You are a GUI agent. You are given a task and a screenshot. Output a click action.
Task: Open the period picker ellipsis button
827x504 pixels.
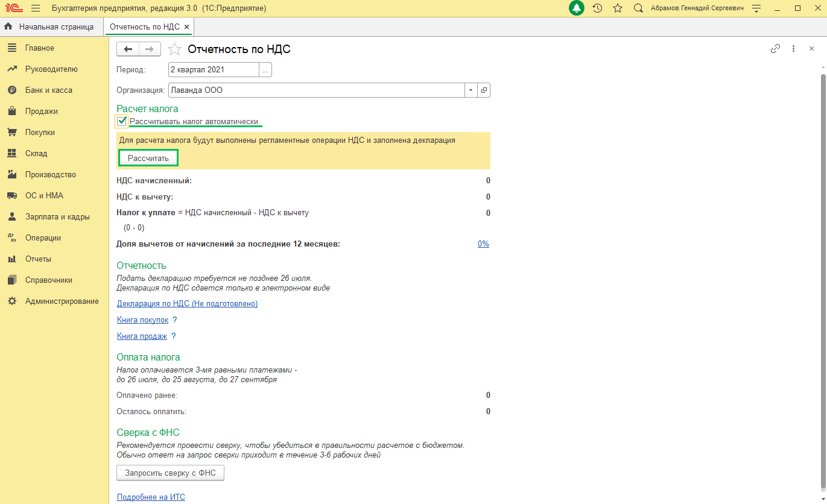[x=265, y=70]
